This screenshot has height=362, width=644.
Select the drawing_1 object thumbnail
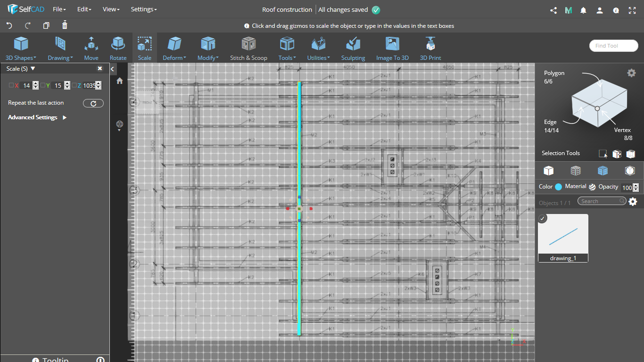[563, 238]
